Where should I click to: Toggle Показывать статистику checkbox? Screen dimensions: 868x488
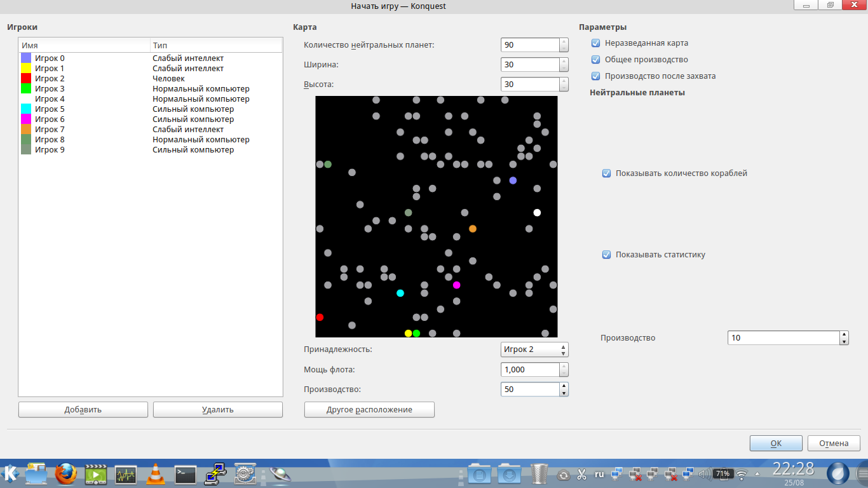tap(606, 255)
